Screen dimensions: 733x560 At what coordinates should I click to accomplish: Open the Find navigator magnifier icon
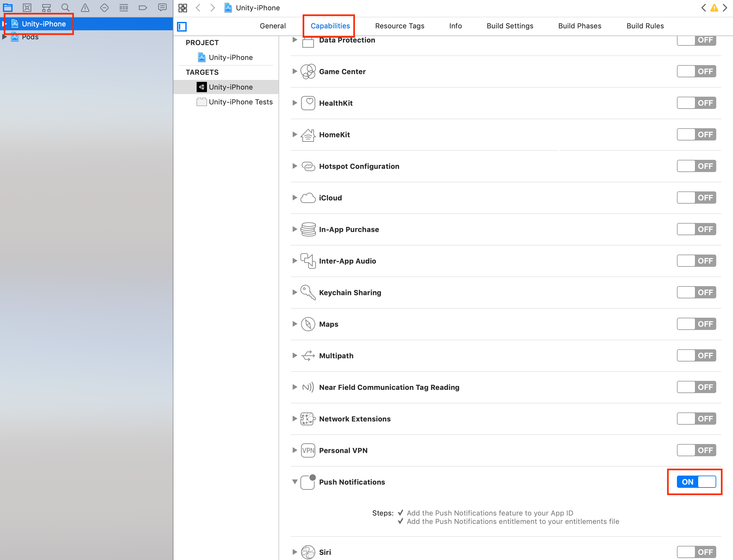coord(65,7)
